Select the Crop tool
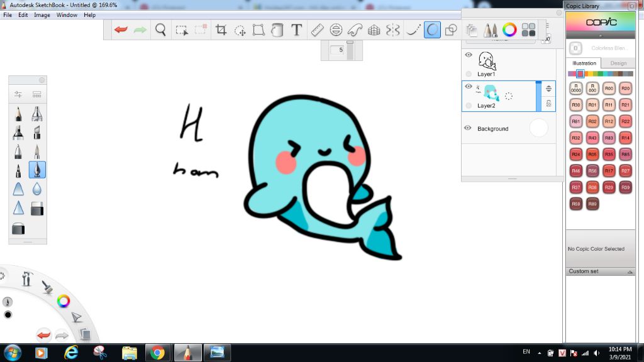 click(221, 30)
